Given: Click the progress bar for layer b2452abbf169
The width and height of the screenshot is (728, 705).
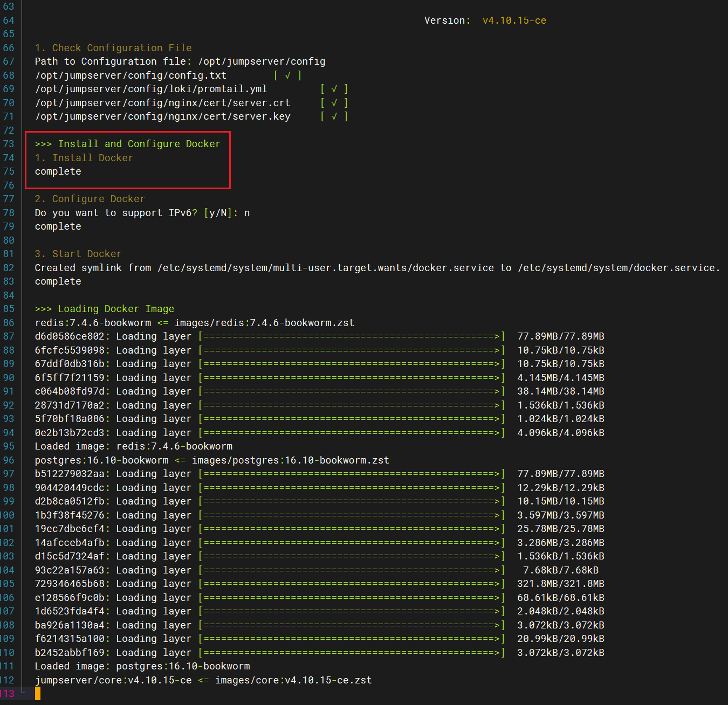Looking at the screenshot, I should tap(352, 653).
